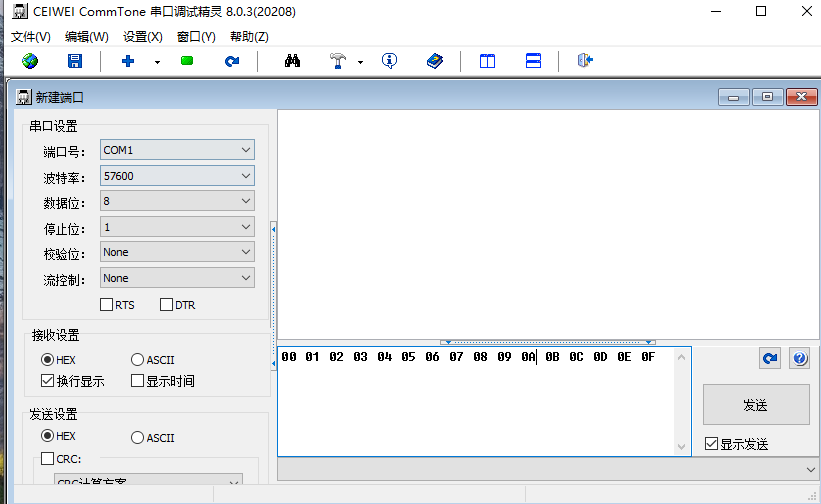Open the 帮助(Z) menu
This screenshot has width=821, height=504.
[249, 37]
